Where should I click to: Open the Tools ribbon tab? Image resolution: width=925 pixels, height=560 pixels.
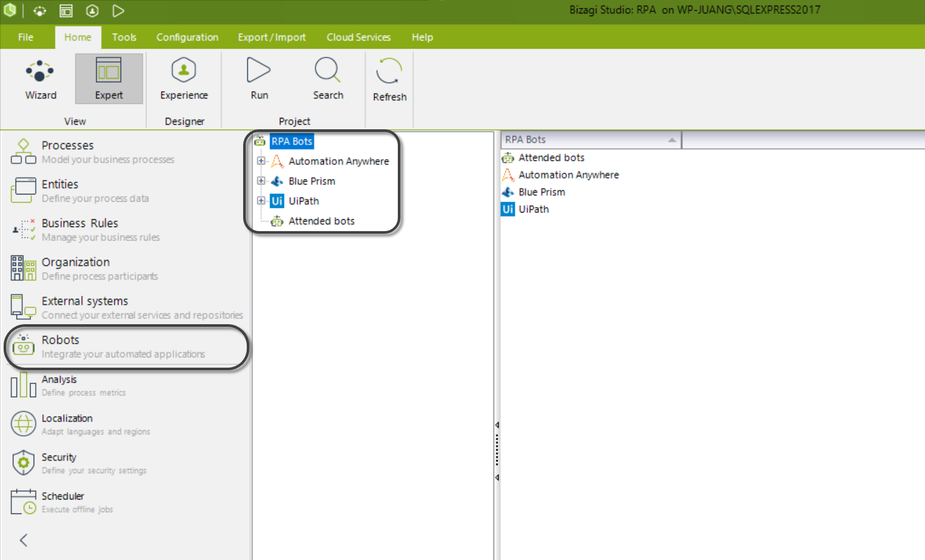[124, 37]
